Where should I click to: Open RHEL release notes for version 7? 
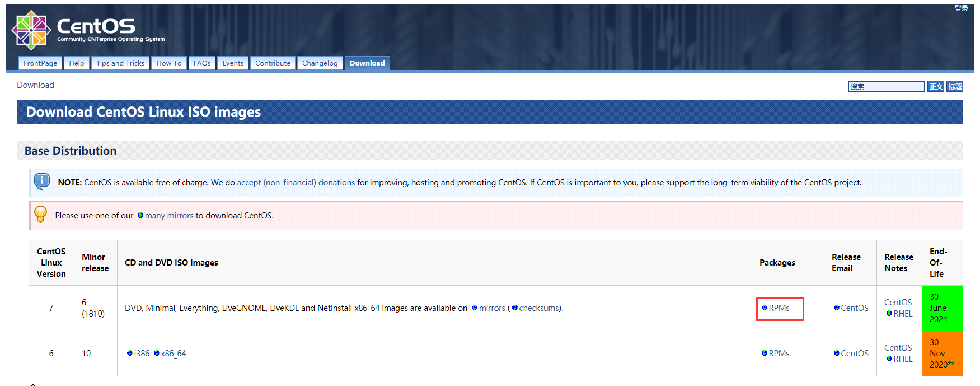click(x=903, y=314)
